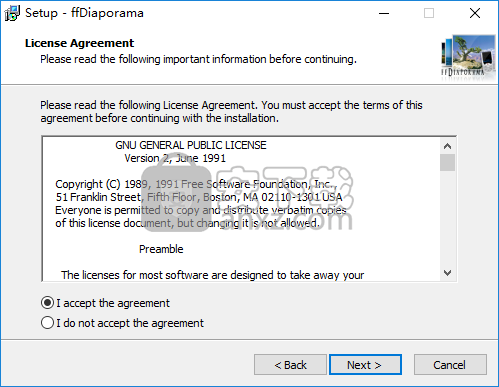Click the greyed-out maximize button
The image size is (499, 387).
click(429, 13)
